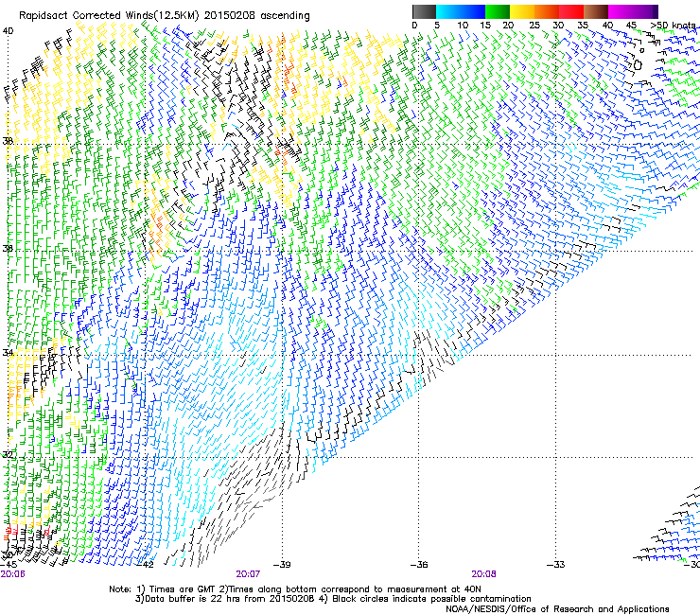Image resolution: width=700 pixels, height=615 pixels.
Task: Click the purple time label '20:06'
Action: 13,574
